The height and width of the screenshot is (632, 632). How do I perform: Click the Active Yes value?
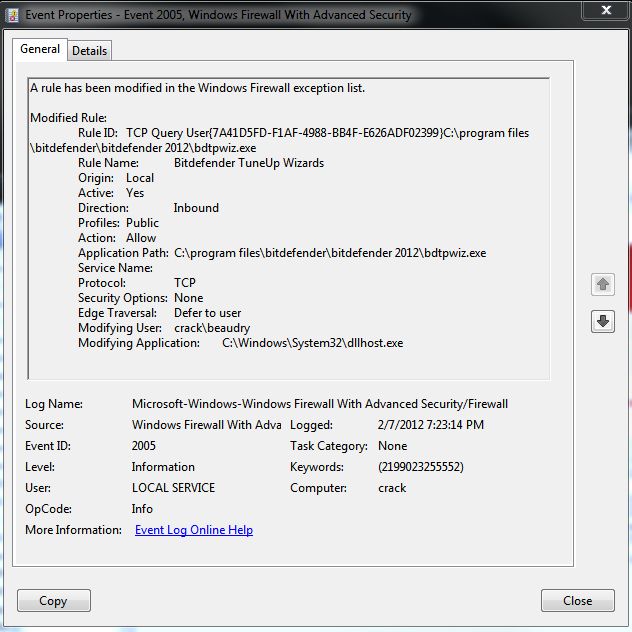135,193
